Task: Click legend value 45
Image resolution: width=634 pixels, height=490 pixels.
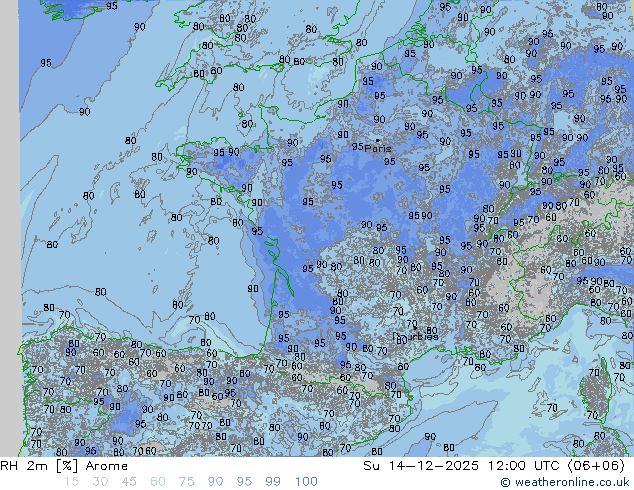Action: pos(129,482)
